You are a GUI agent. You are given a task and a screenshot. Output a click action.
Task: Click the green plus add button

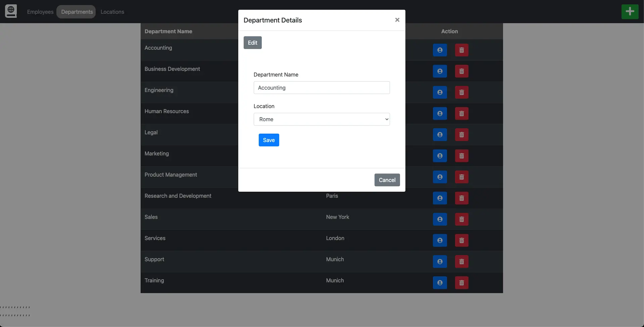(x=630, y=12)
